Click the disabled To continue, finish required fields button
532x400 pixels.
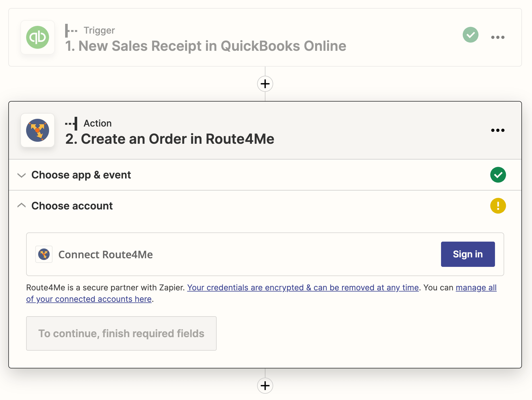pyautogui.click(x=121, y=333)
